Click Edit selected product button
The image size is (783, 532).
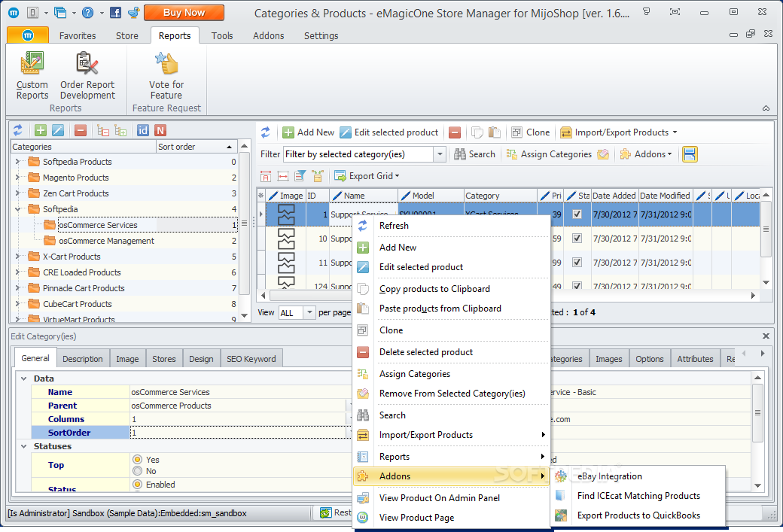point(389,132)
